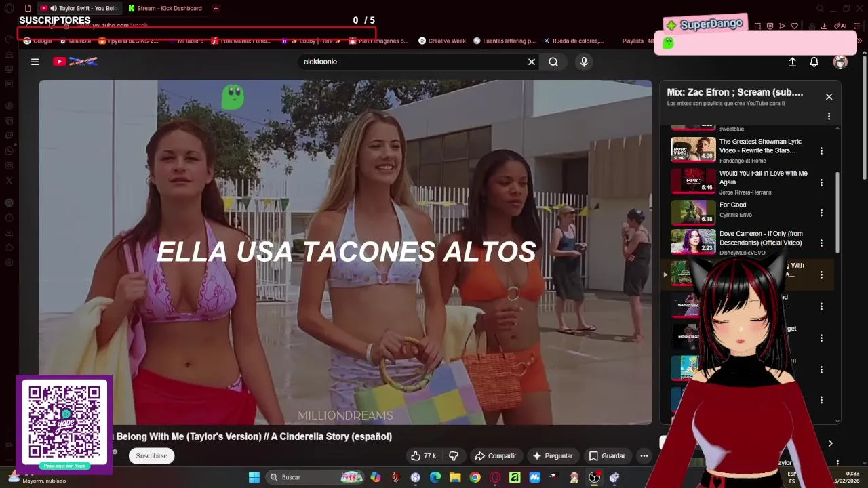Click the video player area

(345, 252)
